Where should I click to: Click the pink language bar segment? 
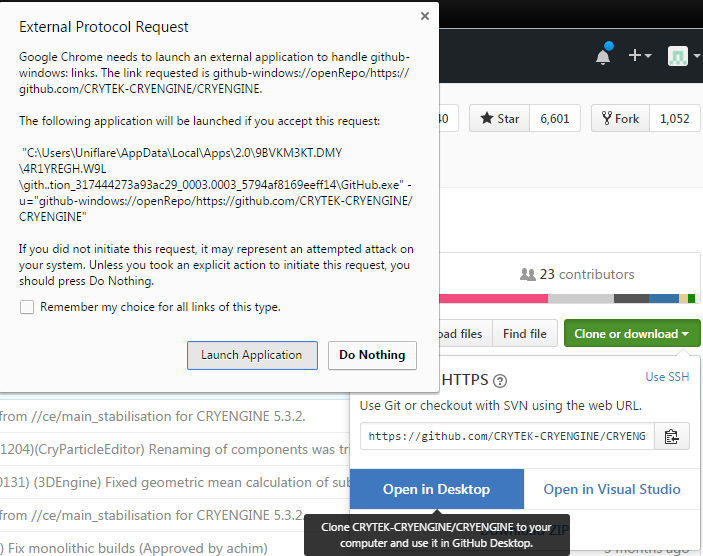point(493,299)
